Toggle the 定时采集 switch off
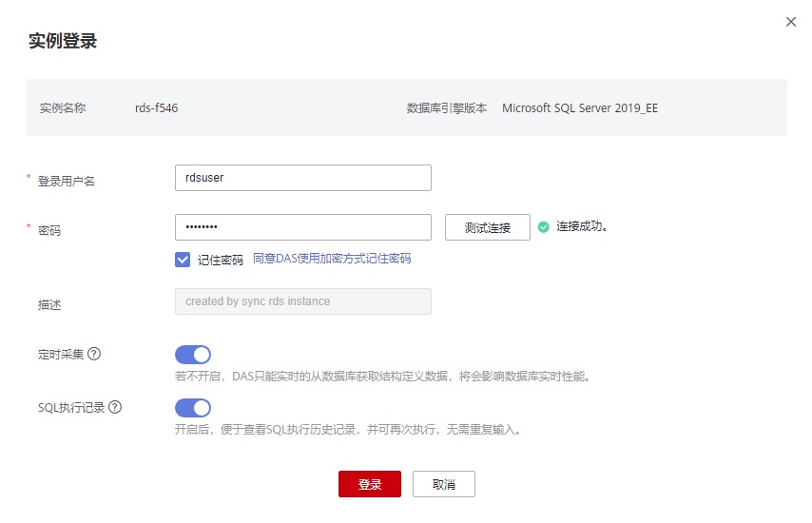This screenshot has width=812, height=523. (193, 355)
